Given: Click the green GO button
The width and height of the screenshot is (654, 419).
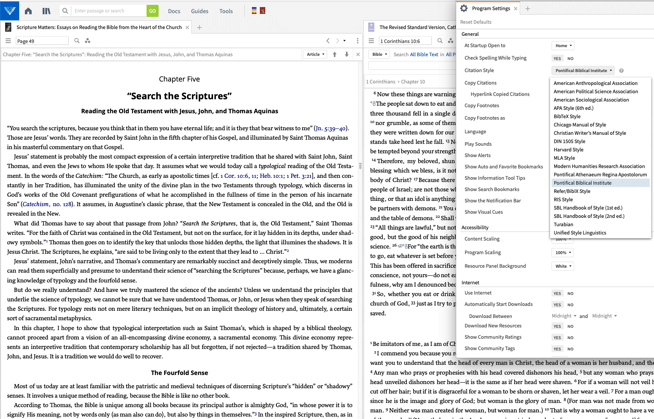Looking at the screenshot, I should (x=153, y=11).
